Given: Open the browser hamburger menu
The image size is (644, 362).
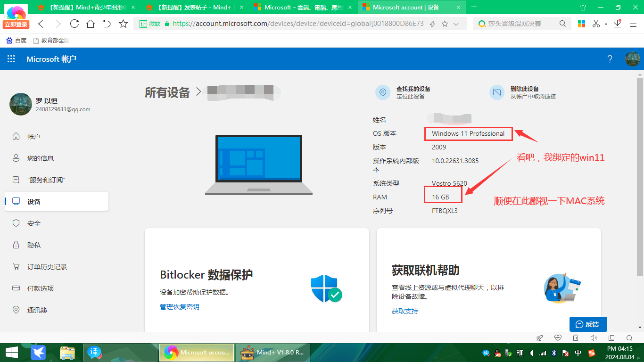Looking at the screenshot, I should [634, 24].
